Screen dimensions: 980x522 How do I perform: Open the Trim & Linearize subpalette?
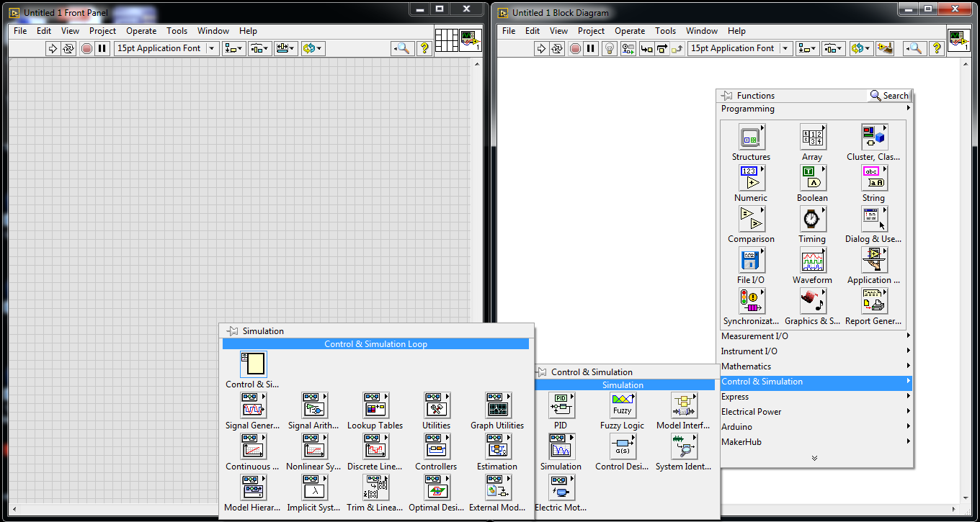click(375, 488)
